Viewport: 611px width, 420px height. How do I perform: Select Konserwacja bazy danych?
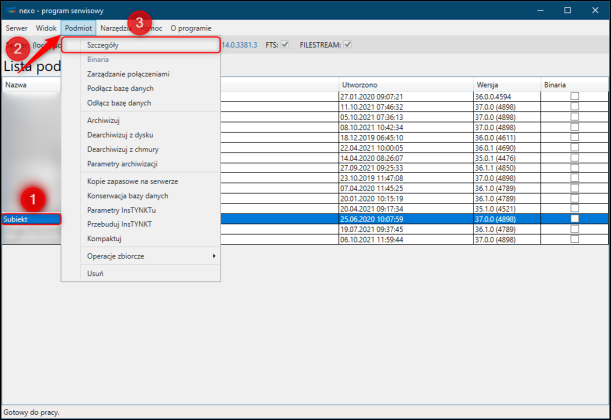[x=127, y=195]
